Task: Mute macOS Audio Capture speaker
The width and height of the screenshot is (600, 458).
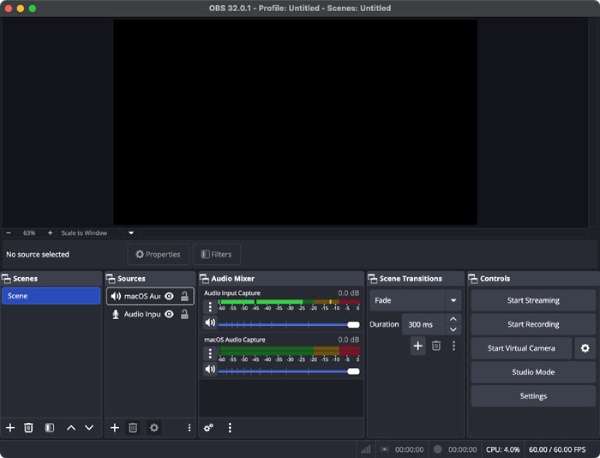Action: (x=210, y=370)
